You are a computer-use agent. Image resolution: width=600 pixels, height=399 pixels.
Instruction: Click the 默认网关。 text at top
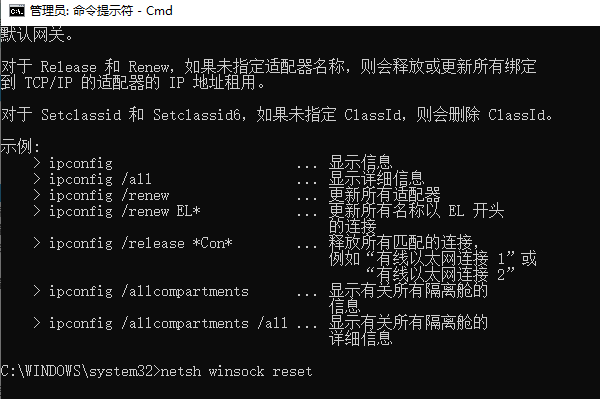click(x=37, y=35)
